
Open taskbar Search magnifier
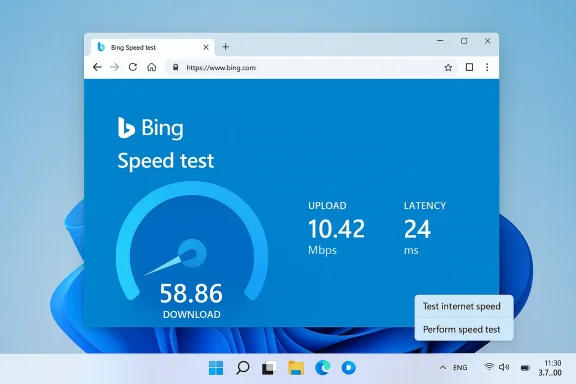click(x=242, y=368)
